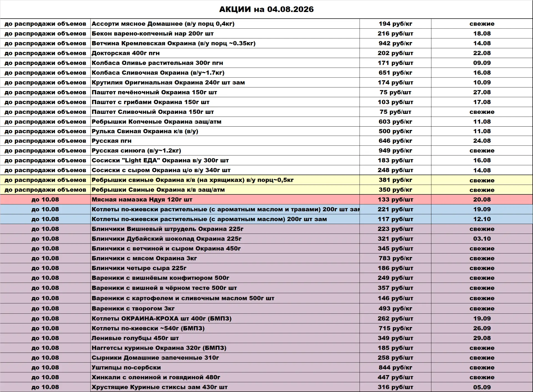Click the date cell "27.08"
The width and height of the screenshot is (533, 392).
(x=482, y=92)
